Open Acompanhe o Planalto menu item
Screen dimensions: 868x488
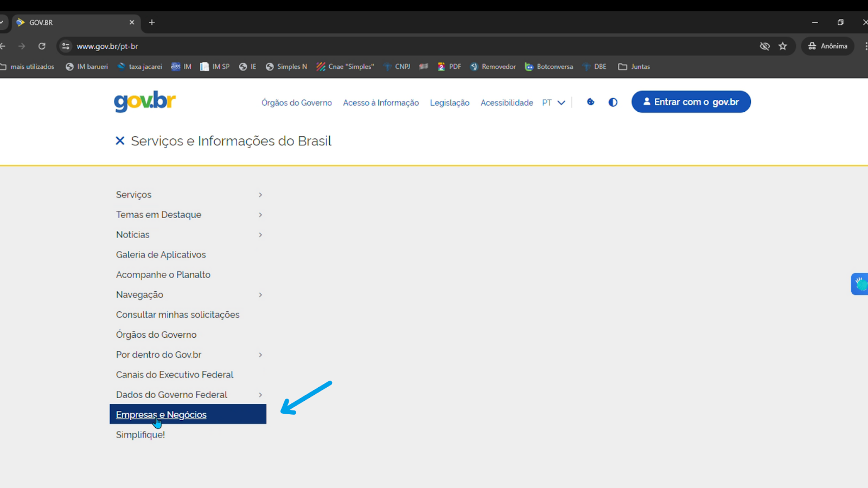[x=163, y=275]
